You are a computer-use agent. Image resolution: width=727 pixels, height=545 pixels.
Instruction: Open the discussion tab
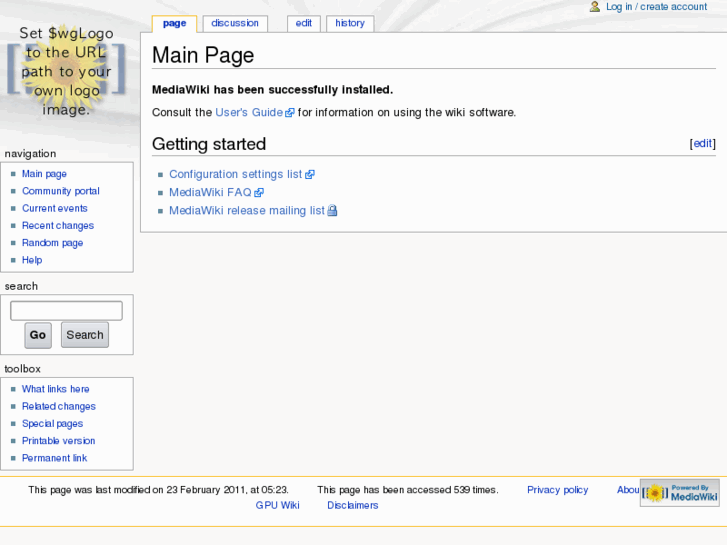(235, 24)
